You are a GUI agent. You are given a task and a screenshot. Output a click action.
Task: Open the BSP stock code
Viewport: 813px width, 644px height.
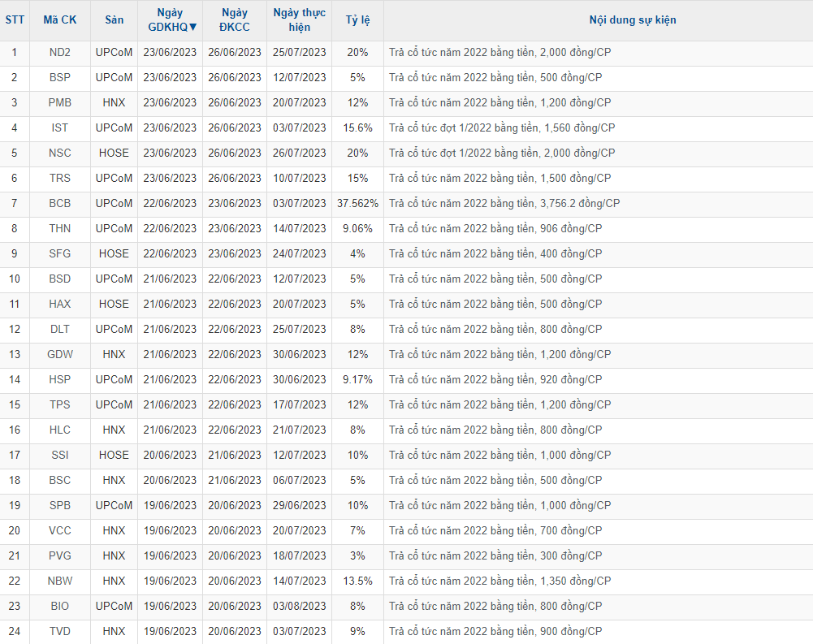pos(59,77)
